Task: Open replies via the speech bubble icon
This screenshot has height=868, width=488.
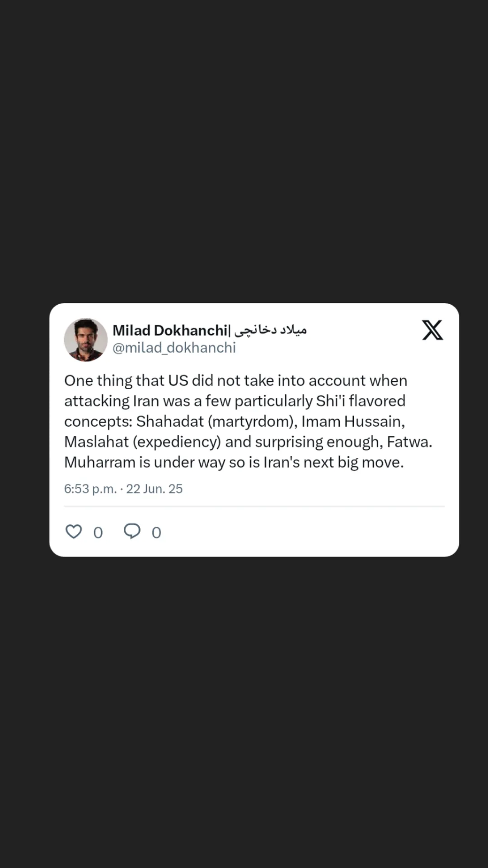Action: coord(132,531)
